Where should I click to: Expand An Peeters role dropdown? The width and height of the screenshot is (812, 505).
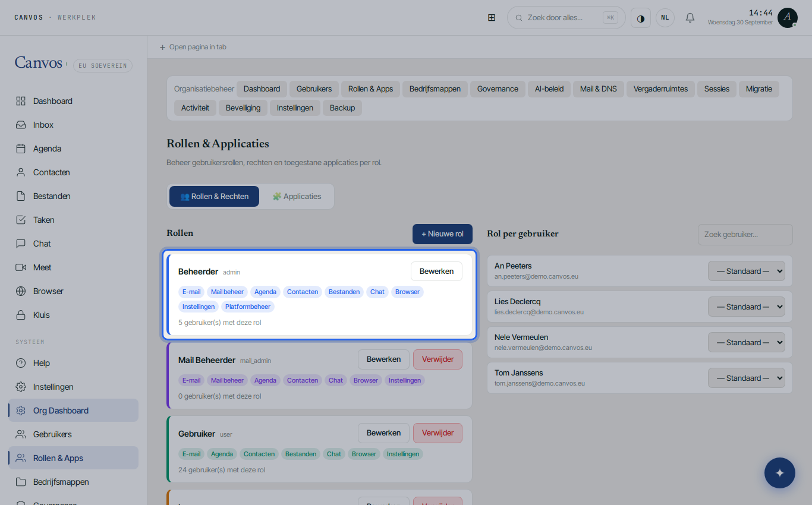click(746, 271)
